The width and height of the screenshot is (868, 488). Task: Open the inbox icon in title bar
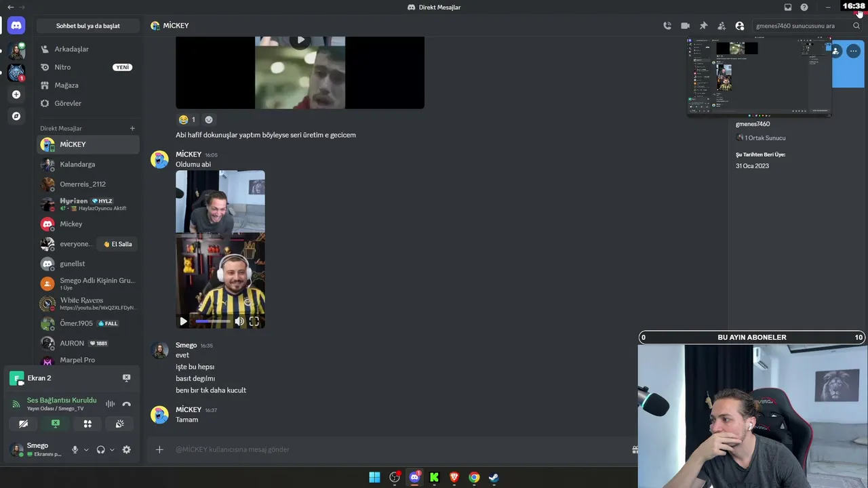pyautogui.click(x=788, y=7)
